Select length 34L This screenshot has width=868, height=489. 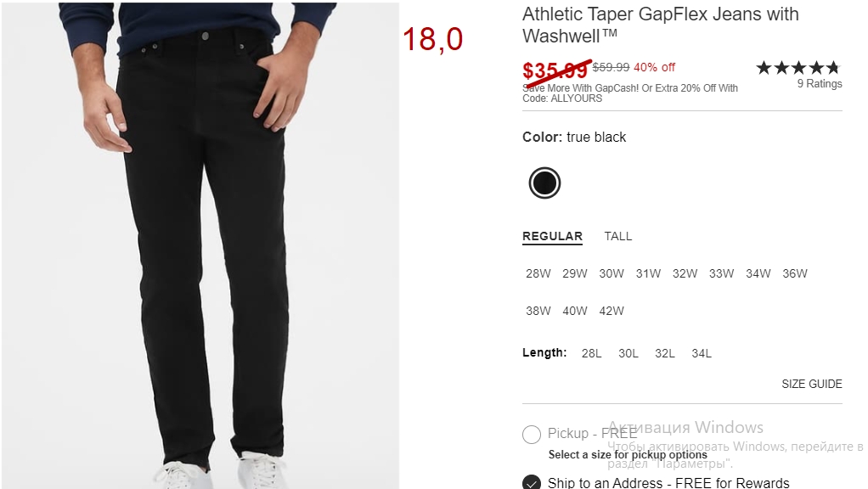tap(702, 353)
